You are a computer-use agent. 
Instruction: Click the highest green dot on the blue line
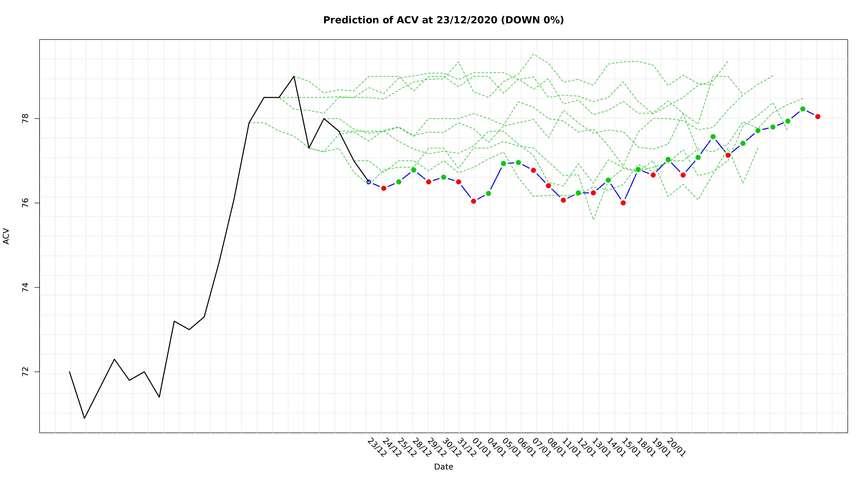tap(803, 109)
